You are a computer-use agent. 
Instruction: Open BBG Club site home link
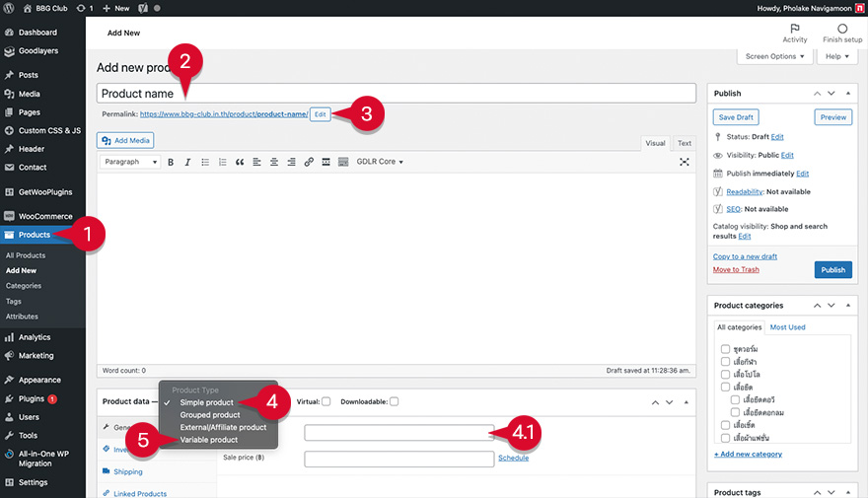[x=45, y=8]
